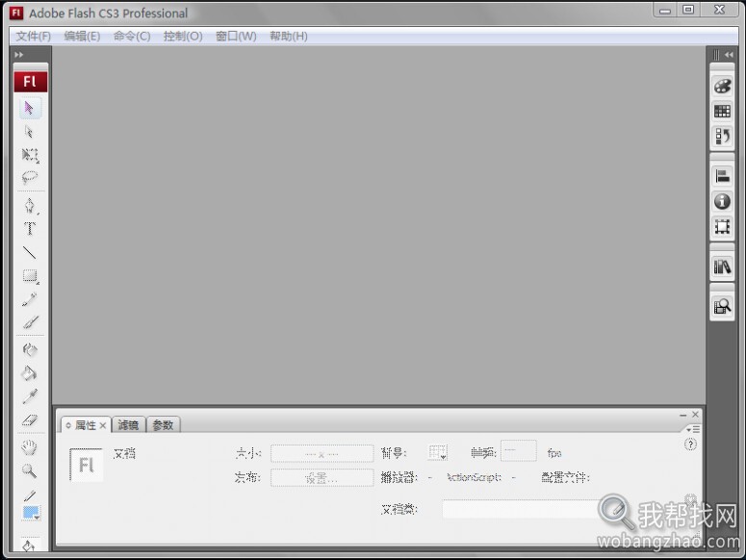The height and width of the screenshot is (560, 746).
Task: Switch to the 属性 tab
Action: (x=86, y=425)
